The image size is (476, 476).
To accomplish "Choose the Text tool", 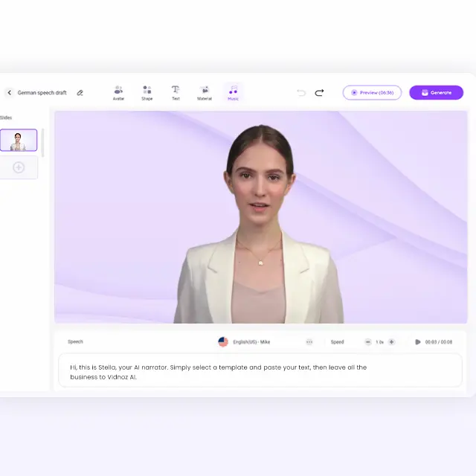I will coord(176,92).
